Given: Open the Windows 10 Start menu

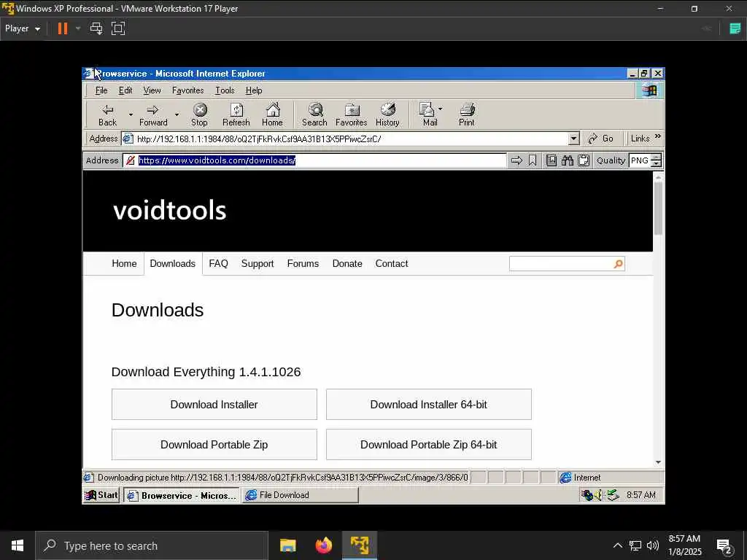Looking at the screenshot, I should click(18, 545).
